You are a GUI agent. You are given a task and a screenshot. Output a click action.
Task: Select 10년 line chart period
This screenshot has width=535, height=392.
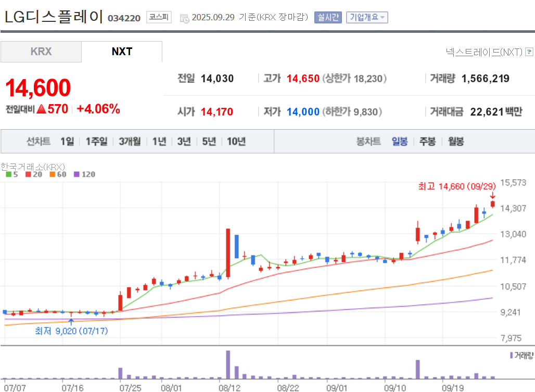pyautogui.click(x=236, y=141)
